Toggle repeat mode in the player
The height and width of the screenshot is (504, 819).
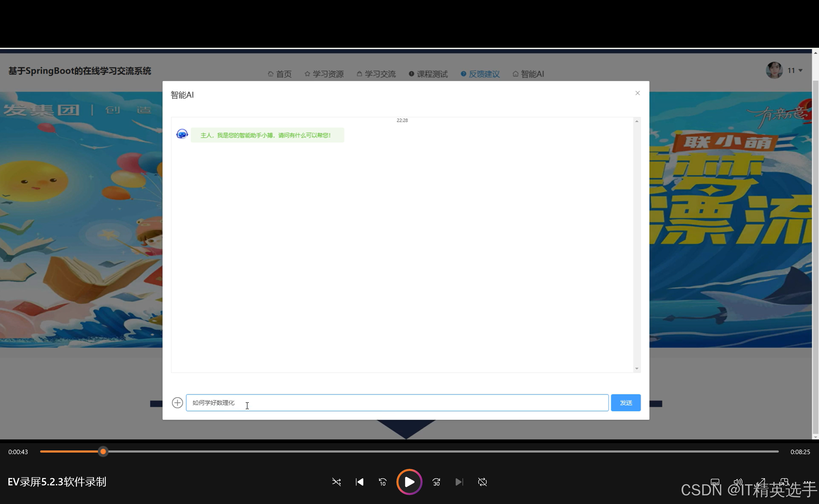(x=482, y=482)
